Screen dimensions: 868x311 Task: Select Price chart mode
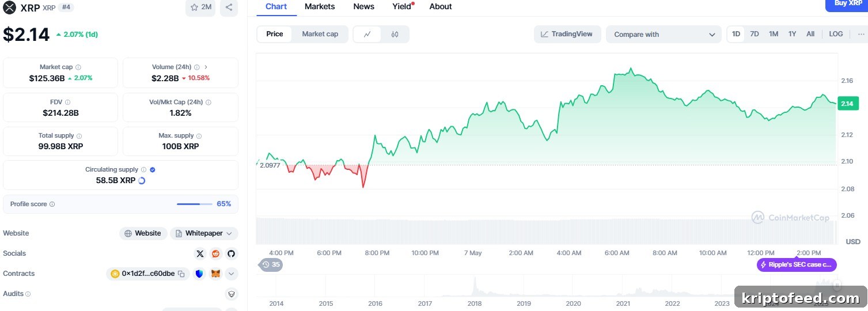click(275, 34)
